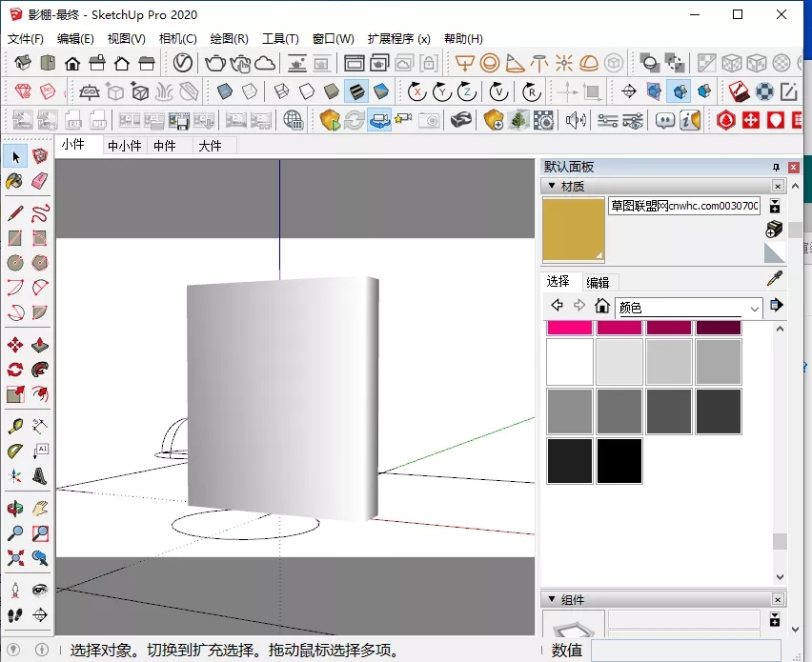Image resolution: width=812 pixels, height=662 pixels.
Task: Activate the Push/Pull tool
Action: tap(40, 346)
